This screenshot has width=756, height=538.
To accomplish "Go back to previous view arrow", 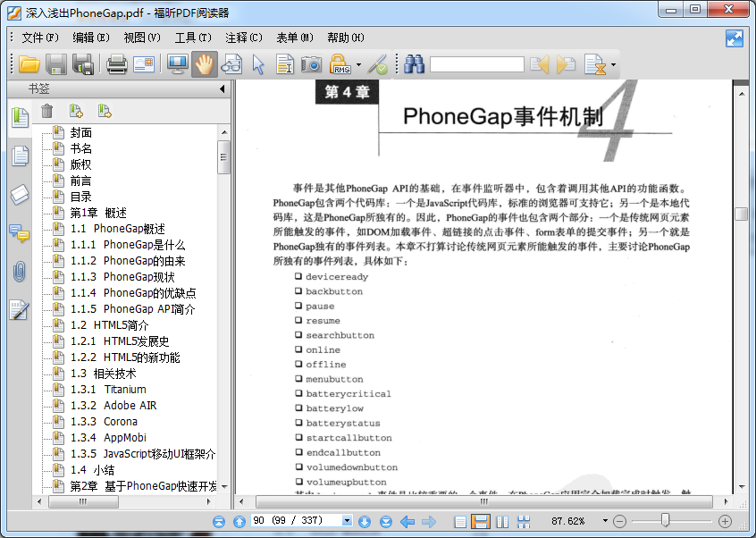I will (407, 521).
